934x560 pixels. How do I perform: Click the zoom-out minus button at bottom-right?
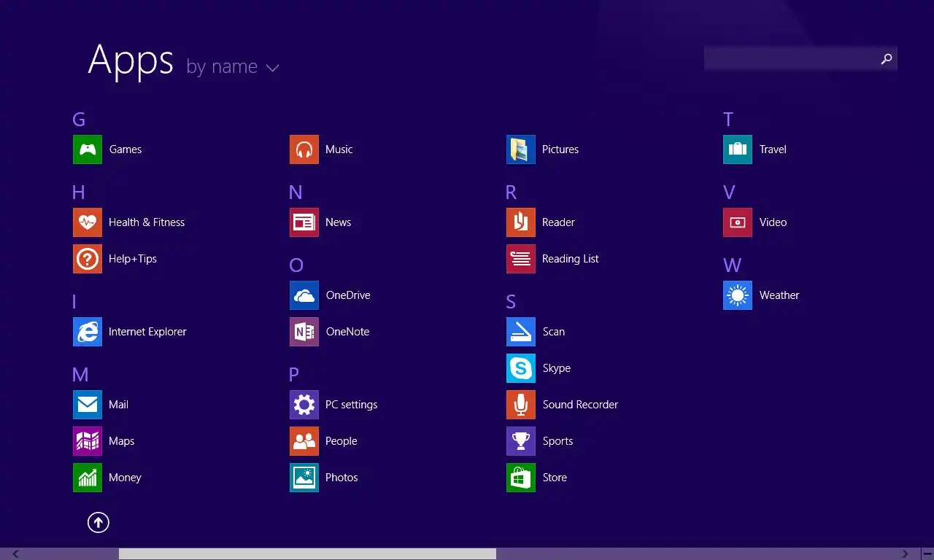pyautogui.click(x=927, y=554)
